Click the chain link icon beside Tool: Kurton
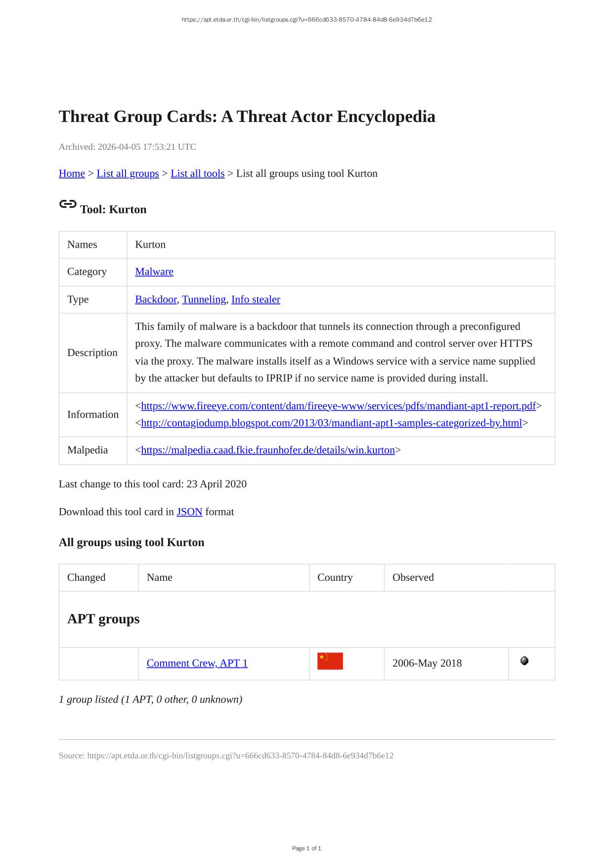 click(68, 204)
